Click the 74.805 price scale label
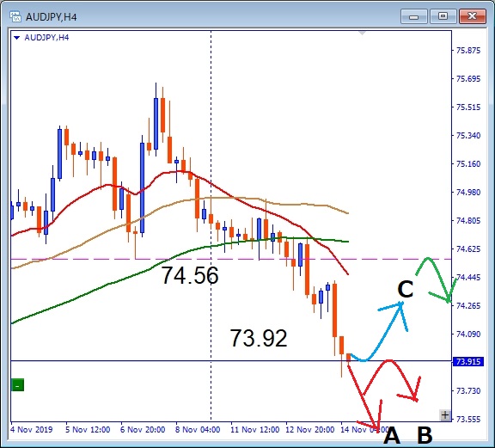 (x=468, y=220)
